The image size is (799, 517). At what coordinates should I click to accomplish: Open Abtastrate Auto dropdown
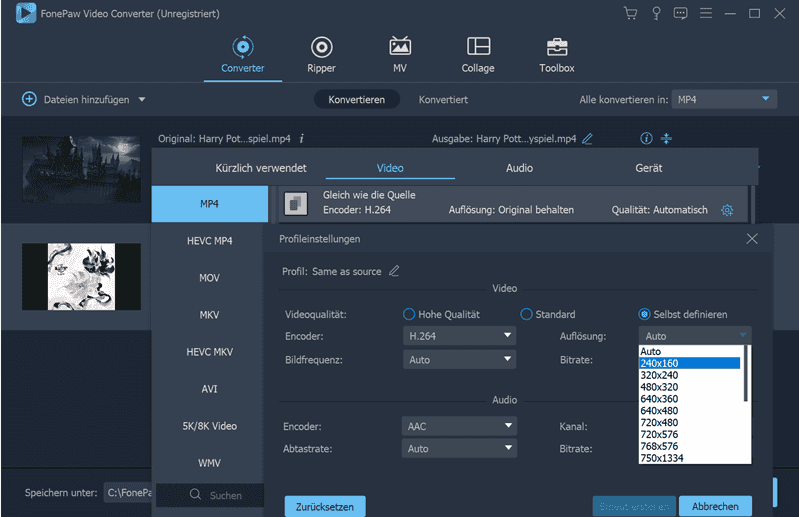459,448
